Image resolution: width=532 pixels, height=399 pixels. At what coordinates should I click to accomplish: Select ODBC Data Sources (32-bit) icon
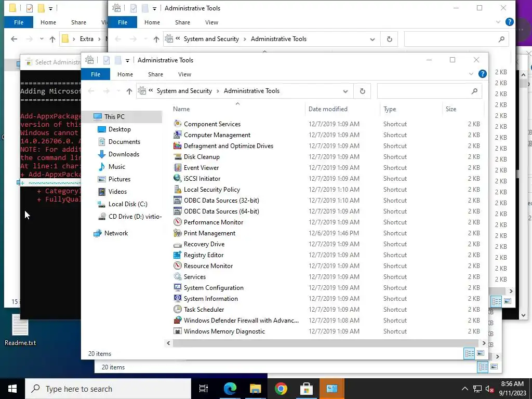[178, 200]
